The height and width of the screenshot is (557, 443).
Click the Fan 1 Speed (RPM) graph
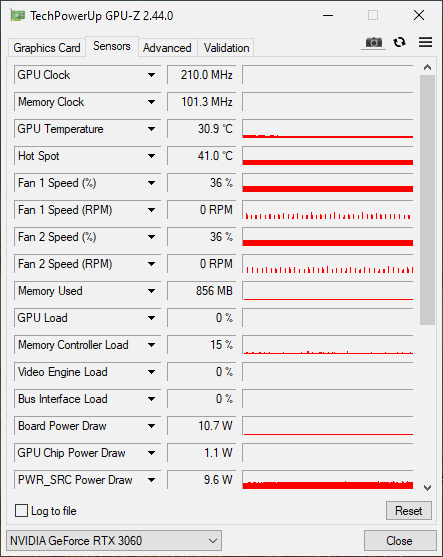(x=328, y=210)
